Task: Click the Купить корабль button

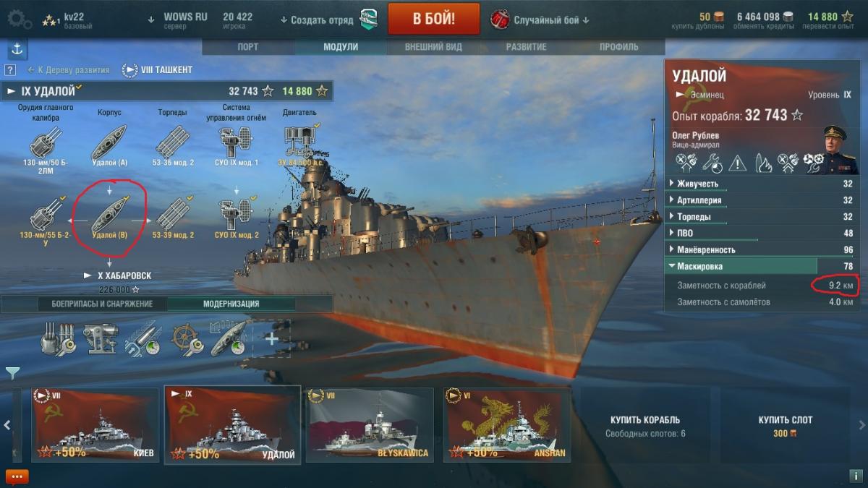Action: click(x=645, y=426)
